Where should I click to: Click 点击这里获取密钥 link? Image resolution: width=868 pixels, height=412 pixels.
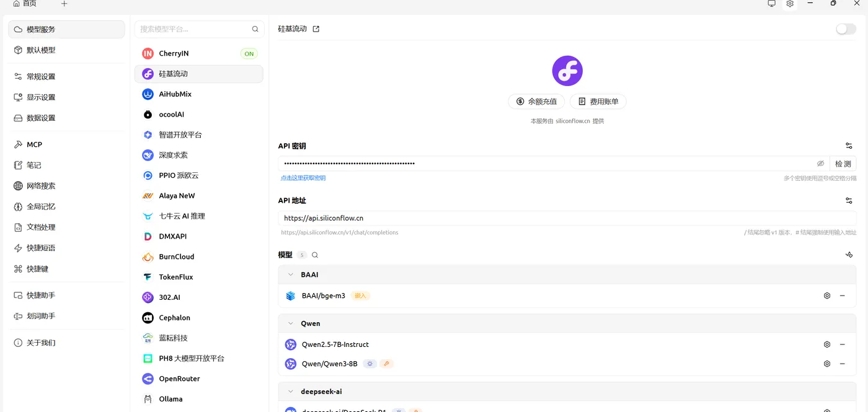click(303, 178)
